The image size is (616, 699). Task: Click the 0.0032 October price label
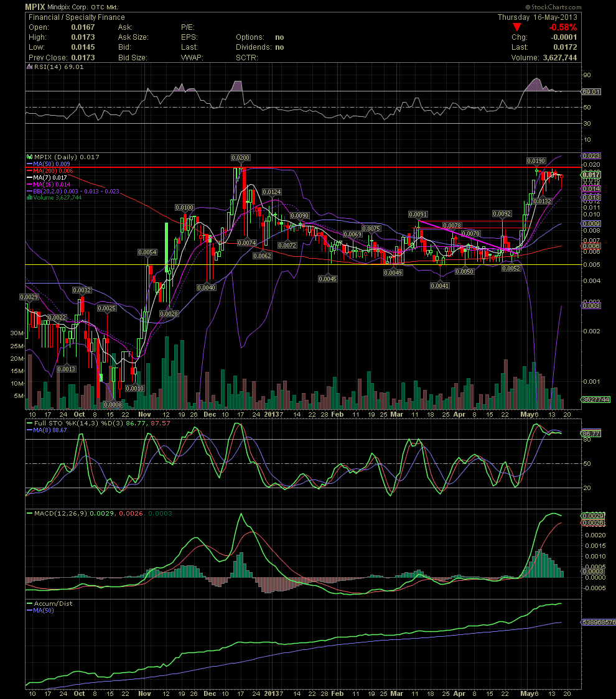[82, 290]
